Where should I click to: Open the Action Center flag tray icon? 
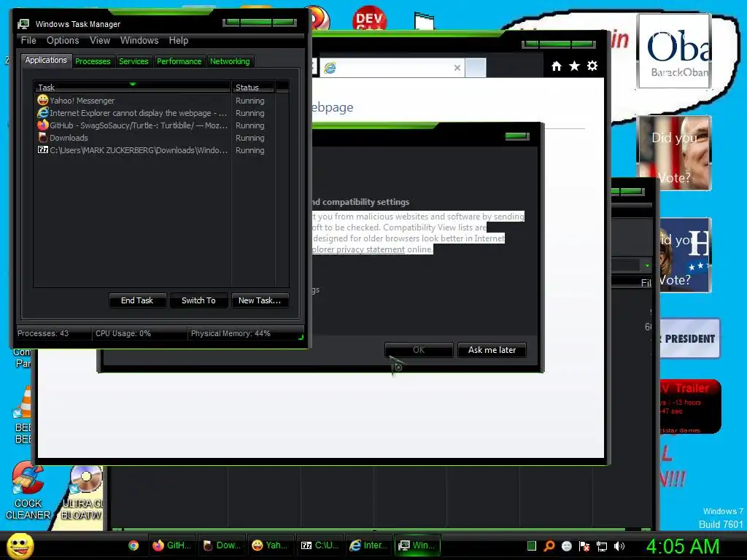[x=584, y=546]
